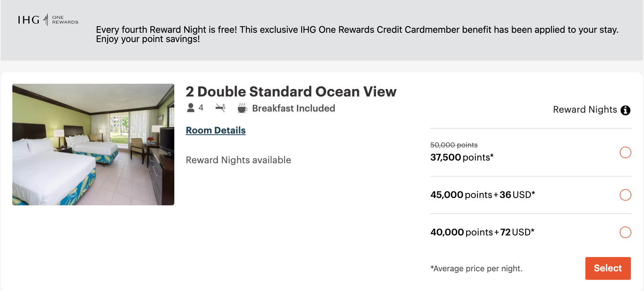
Task: Click the 40,000 points + 72 USD price text
Action: pyautogui.click(x=482, y=232)
